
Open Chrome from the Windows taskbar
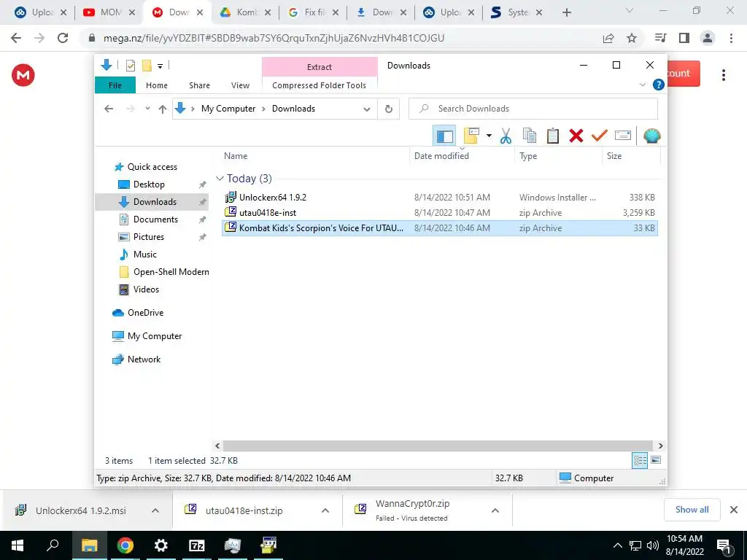tap(125, 545)
